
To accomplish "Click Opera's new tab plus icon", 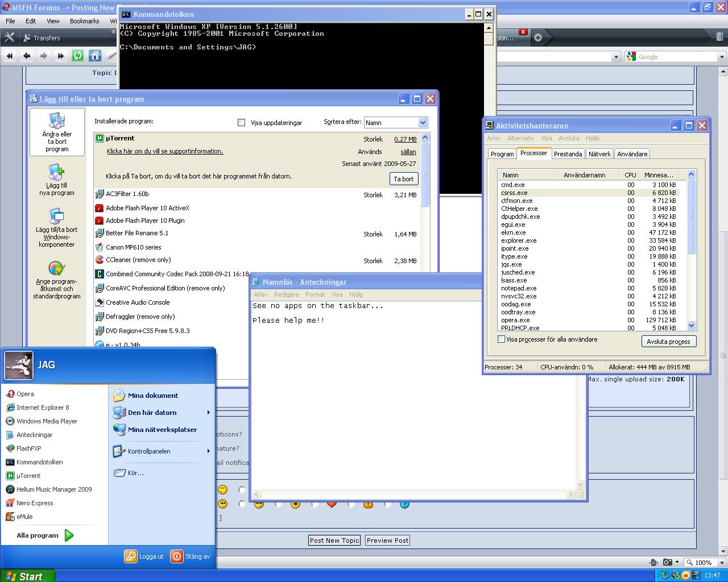I will point(538,38).
